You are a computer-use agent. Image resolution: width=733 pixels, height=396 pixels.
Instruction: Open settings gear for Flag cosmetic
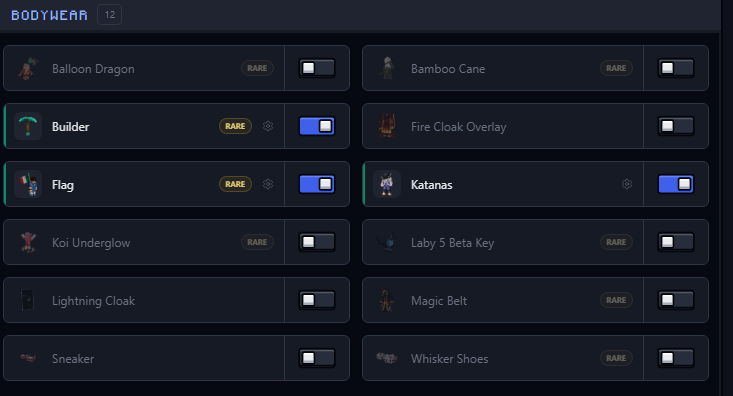click(x=268, y=184)
